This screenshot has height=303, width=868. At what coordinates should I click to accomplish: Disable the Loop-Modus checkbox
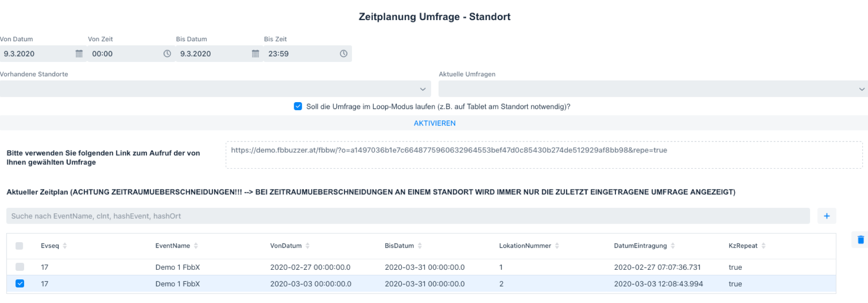298,106
